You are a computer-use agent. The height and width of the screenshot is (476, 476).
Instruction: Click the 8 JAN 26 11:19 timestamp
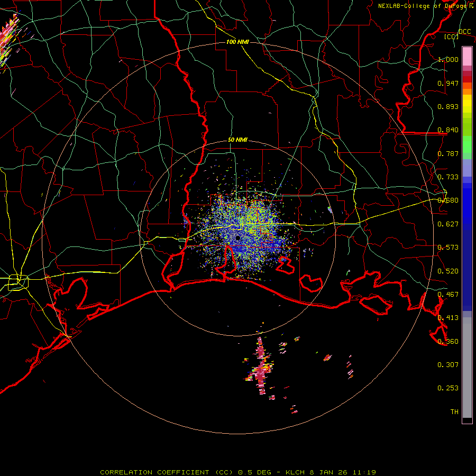pos(343,472)
